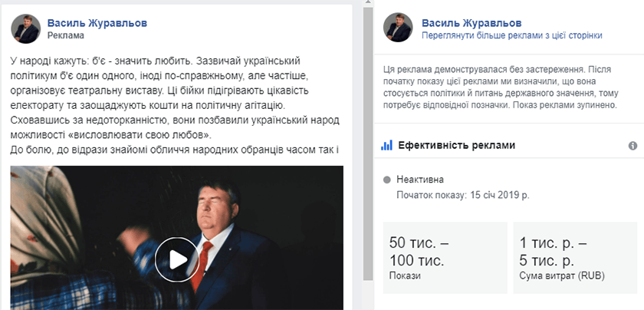
Task: Click the grey inactive status dot
Action: [387, 180]
